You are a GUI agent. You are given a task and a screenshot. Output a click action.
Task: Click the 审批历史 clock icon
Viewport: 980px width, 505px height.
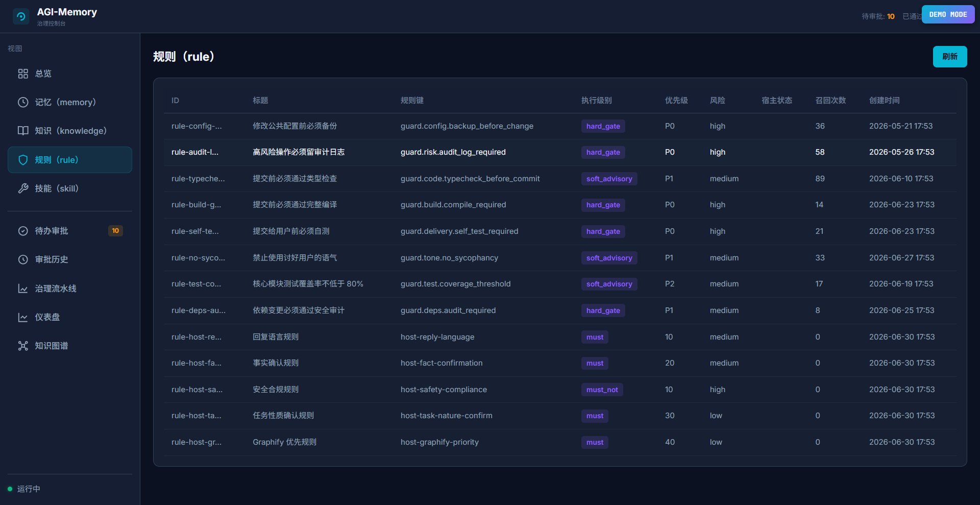23,259
